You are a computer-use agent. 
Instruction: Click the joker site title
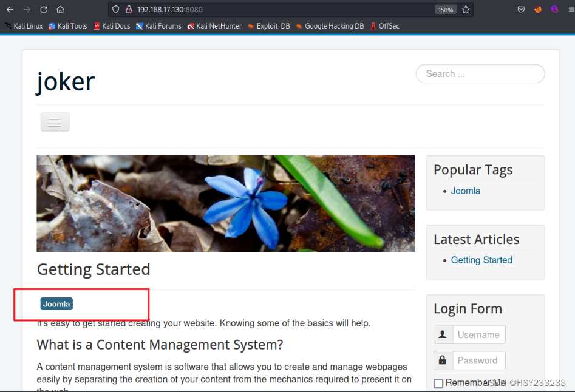(x=66, y=81)
